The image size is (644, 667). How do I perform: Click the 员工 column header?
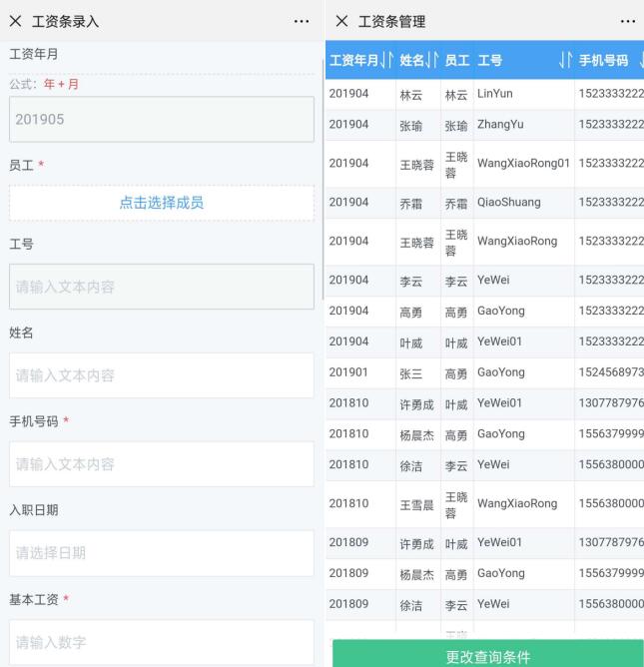[x=457, y=60]
